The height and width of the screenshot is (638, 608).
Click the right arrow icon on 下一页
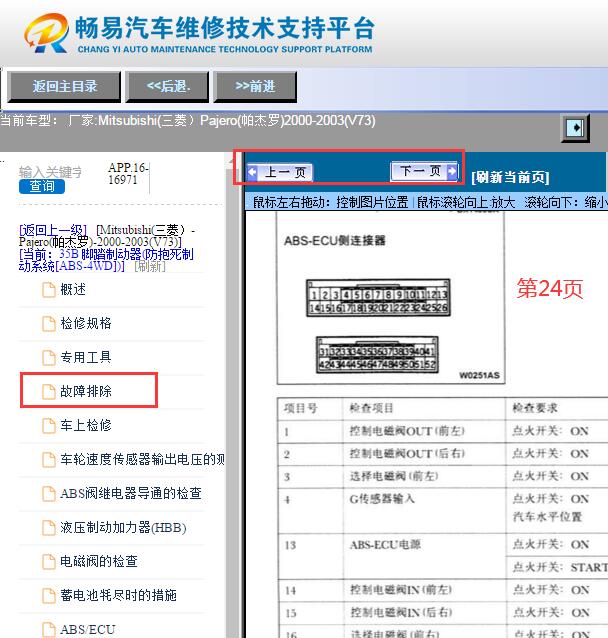pos(452,171)
